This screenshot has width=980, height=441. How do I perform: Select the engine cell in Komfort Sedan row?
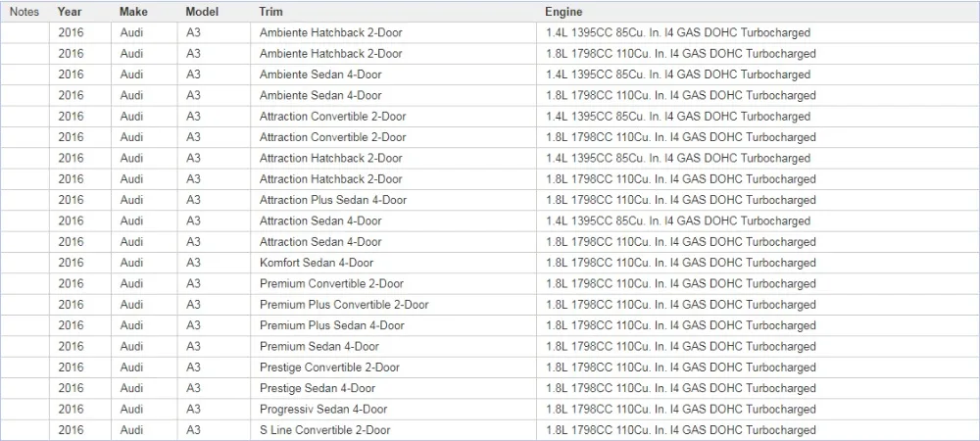758,263
